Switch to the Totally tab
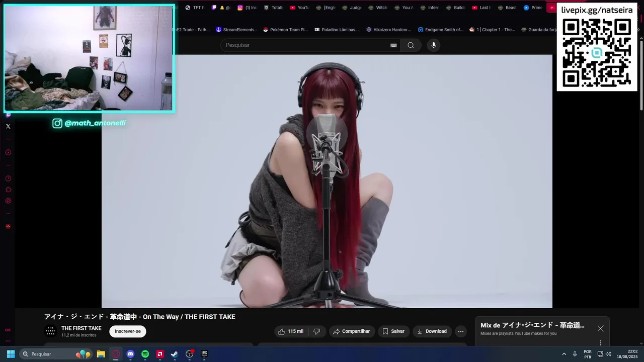This screenshot has width=644, height=362. [x=273, y=8]
